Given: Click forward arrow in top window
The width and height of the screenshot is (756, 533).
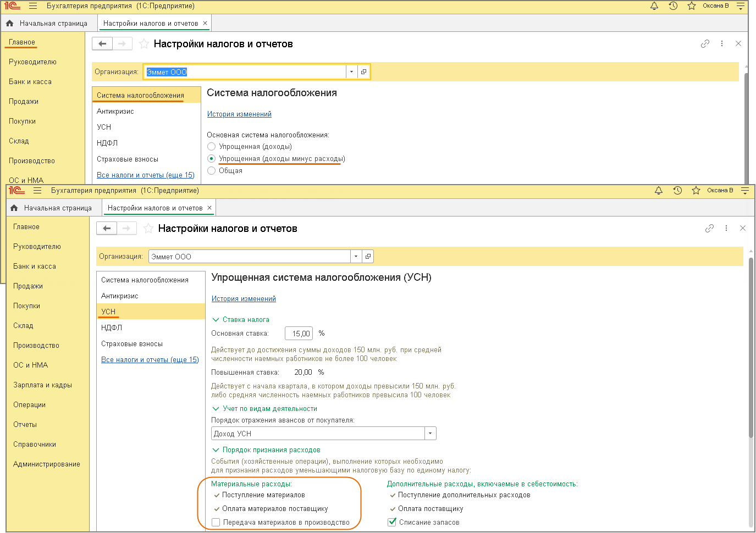Looking at the screenshot, I should click(x=122, y=43).
